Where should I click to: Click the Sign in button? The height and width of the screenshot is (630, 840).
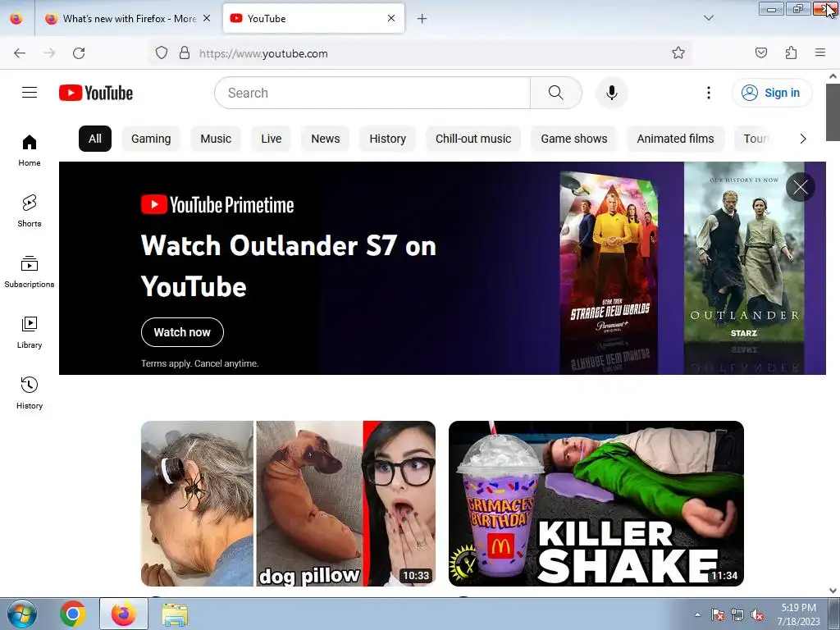click(772, 93)
